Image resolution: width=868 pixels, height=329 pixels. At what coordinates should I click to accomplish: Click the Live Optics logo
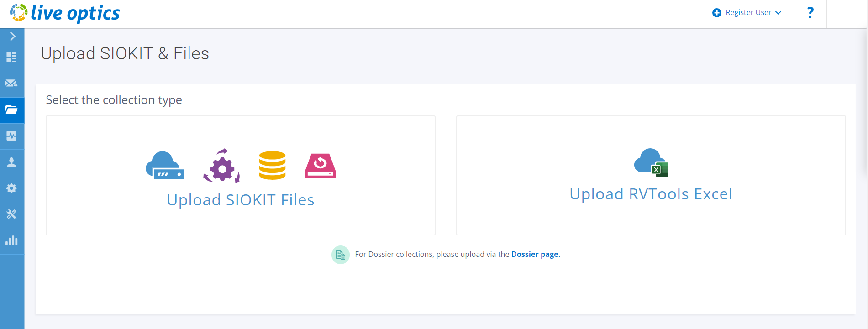[x=65, y=13]
